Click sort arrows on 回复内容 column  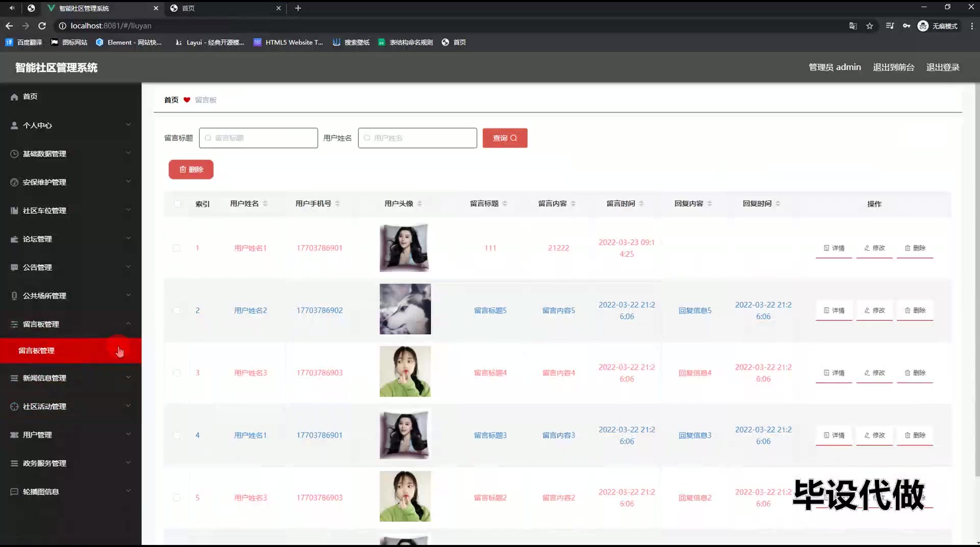tap(709, 204)
